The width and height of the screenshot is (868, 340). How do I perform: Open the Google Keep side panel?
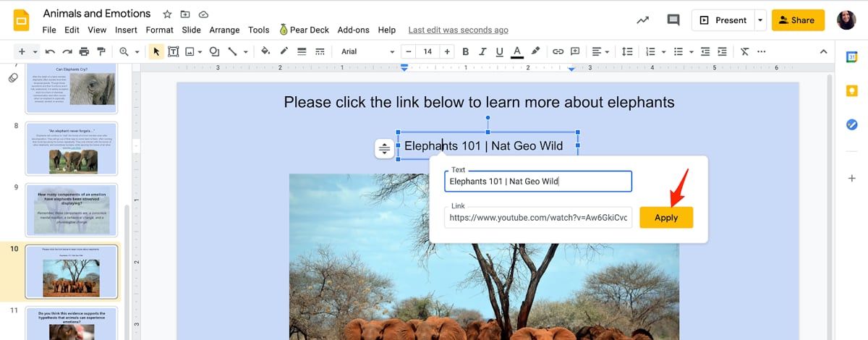(852, 90)
